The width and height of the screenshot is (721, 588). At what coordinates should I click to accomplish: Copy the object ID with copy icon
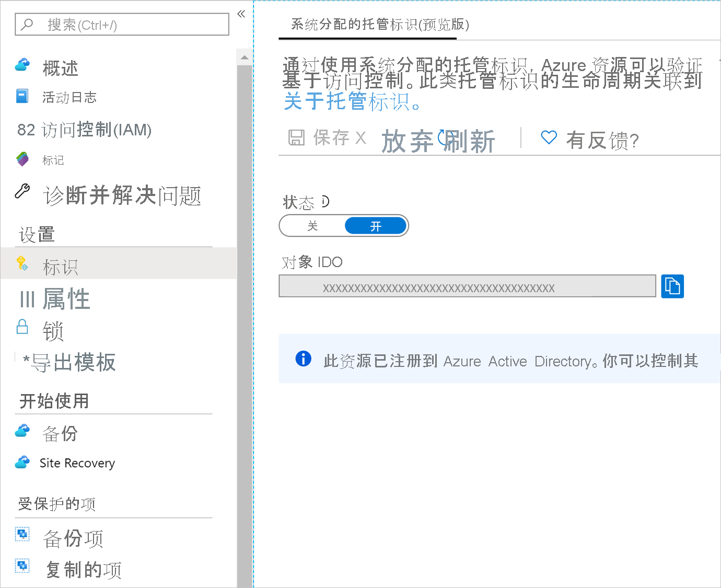pyautogui.click(x=672, y=286)
